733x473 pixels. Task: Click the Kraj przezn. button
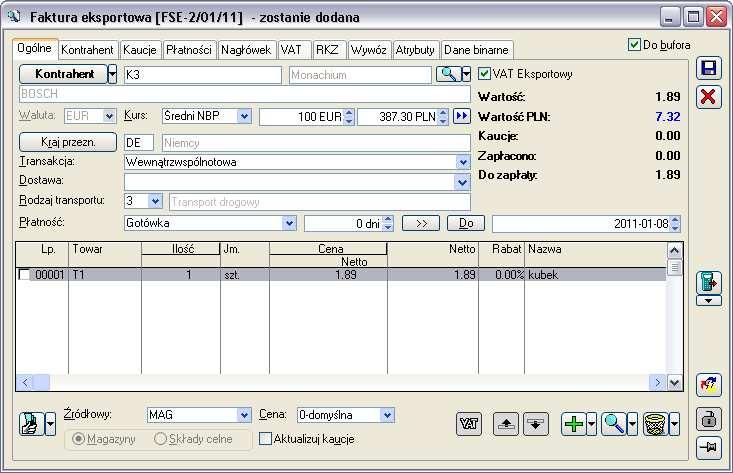pos(68,142)
